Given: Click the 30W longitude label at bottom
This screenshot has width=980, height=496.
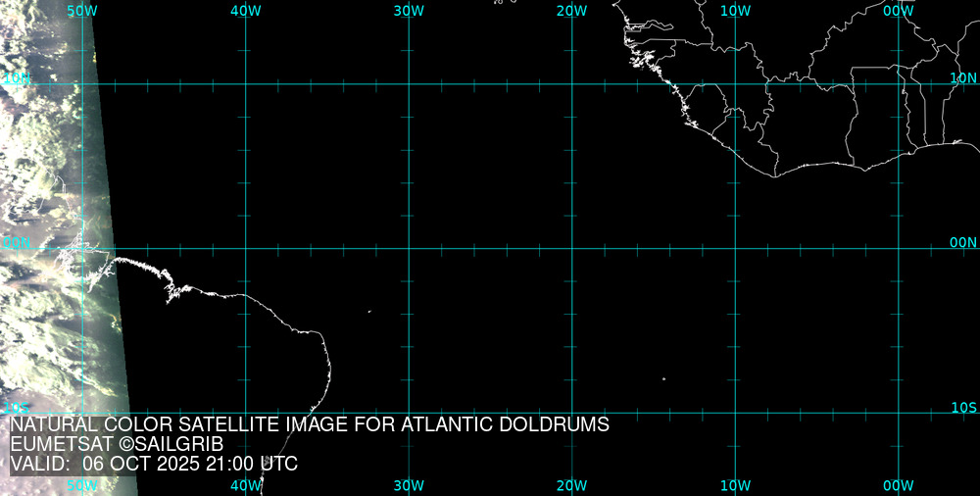Looking at the screenshot, I should click(409, 485).
